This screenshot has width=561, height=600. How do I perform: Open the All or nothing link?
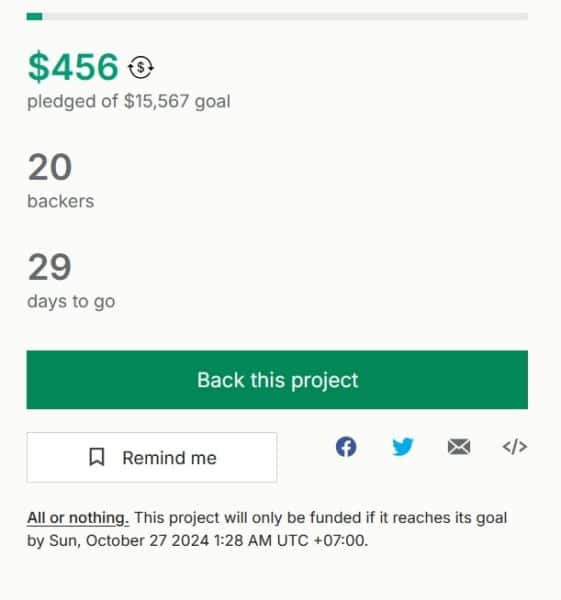tap(78, 518)
